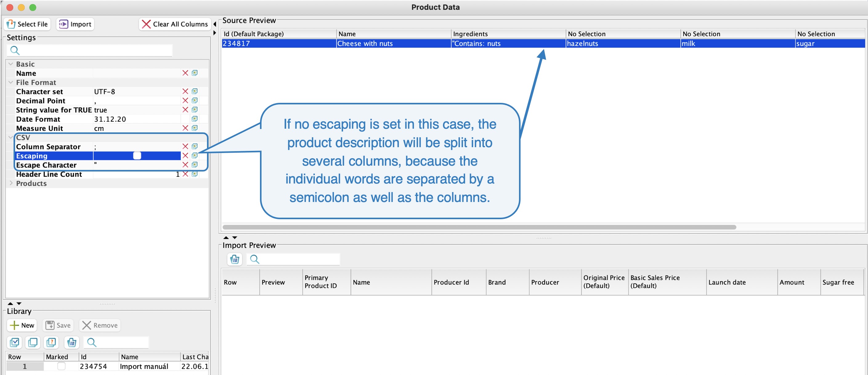Collapse the Basic settings group
The height and width of the screenshot is (375, 868).
point(11,64)
